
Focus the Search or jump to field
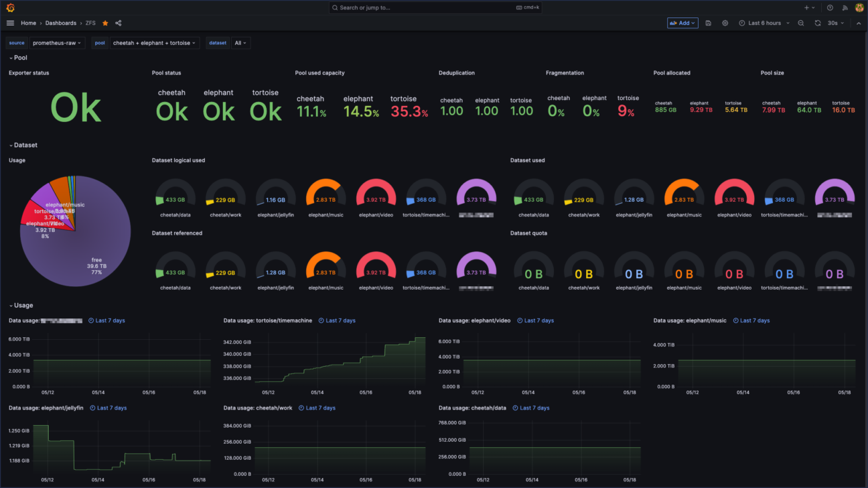click(x=434, y=7)
